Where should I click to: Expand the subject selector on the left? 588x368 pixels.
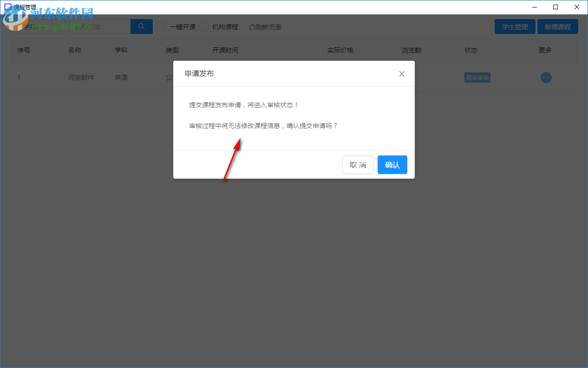37,26
